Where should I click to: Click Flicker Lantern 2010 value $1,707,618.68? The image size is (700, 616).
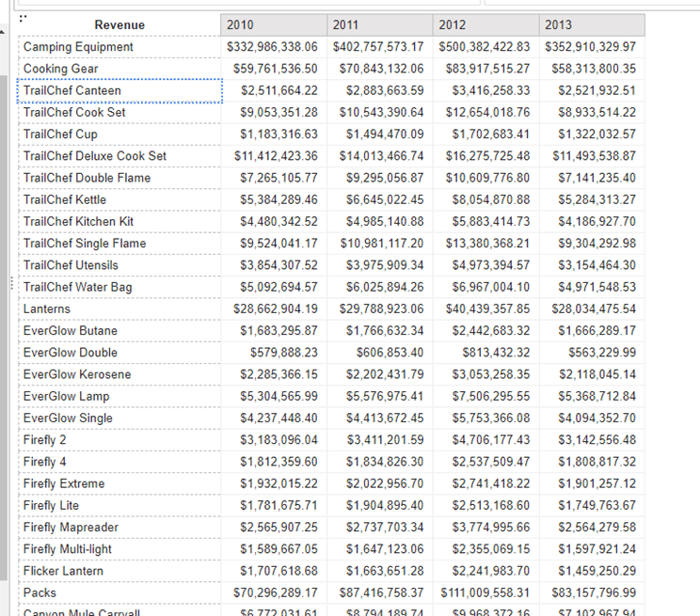279,572
